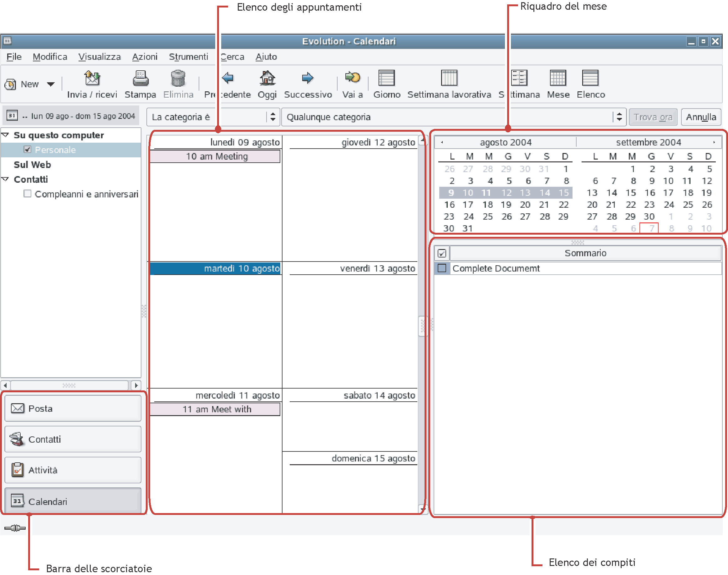This screenshot has width=728, height=575.
Task: Go to Oggi using house icon
Action: click(267, 79)
